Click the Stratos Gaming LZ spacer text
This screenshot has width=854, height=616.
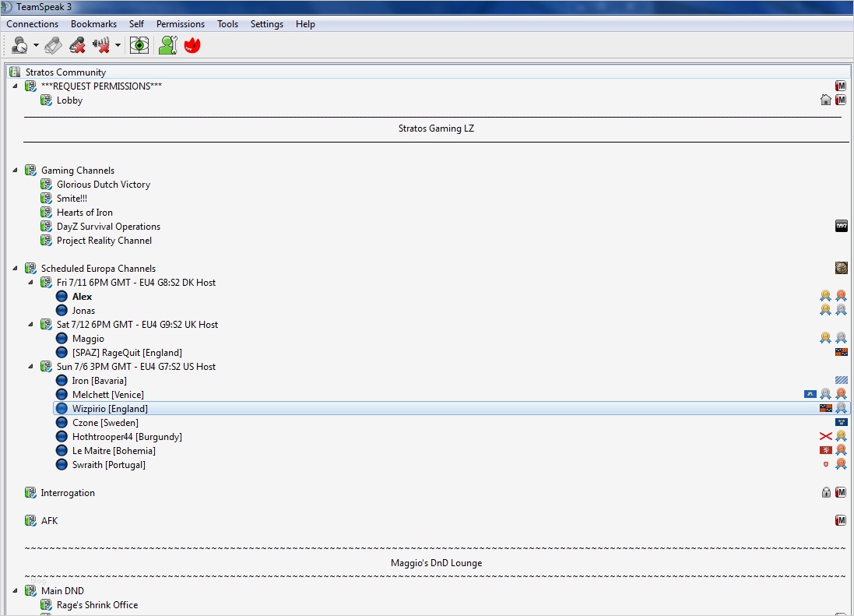pos(436,128)
